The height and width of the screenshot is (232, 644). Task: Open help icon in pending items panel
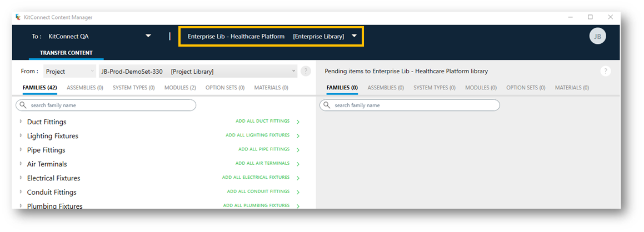(606, 72)
